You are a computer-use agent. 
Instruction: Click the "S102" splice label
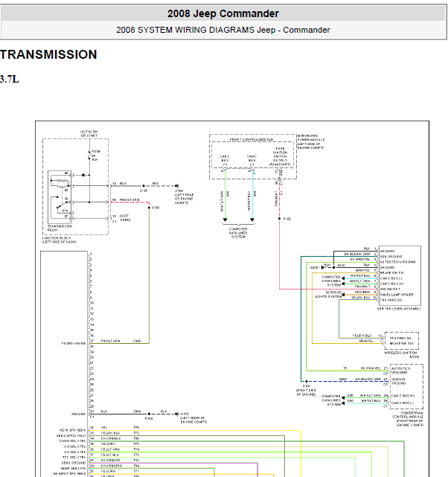click(287, 219)
